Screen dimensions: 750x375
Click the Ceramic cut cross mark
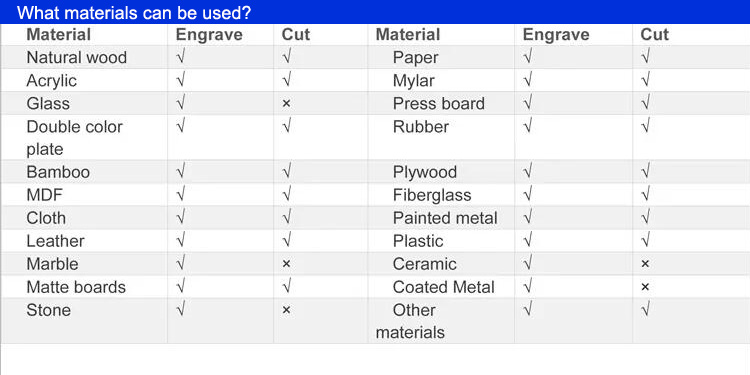coord(645,264)
